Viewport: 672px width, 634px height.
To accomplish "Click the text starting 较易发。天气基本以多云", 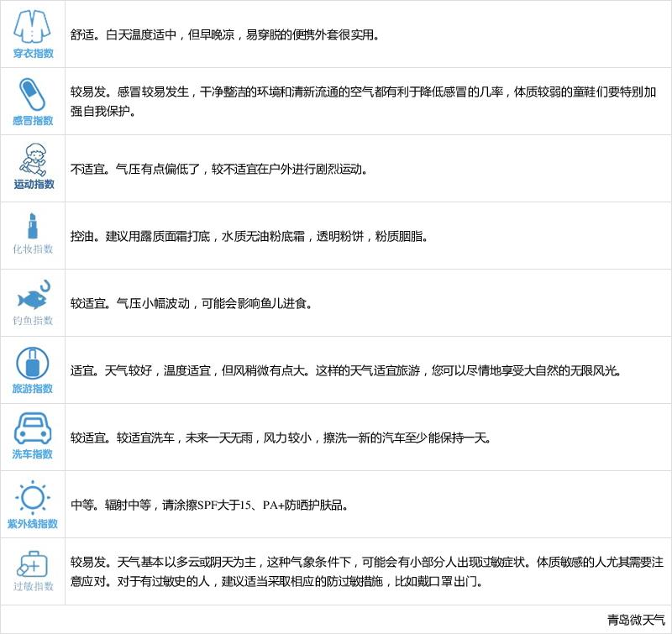I will tap(367, 572).
